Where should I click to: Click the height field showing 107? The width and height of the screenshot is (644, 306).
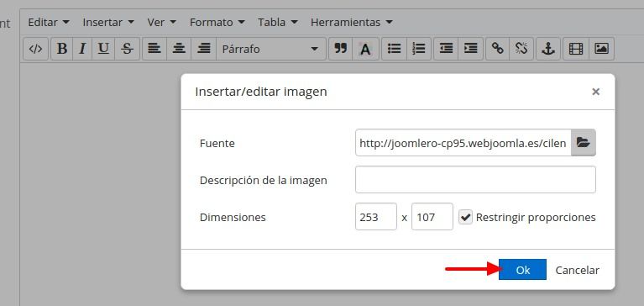click(432, 216)
